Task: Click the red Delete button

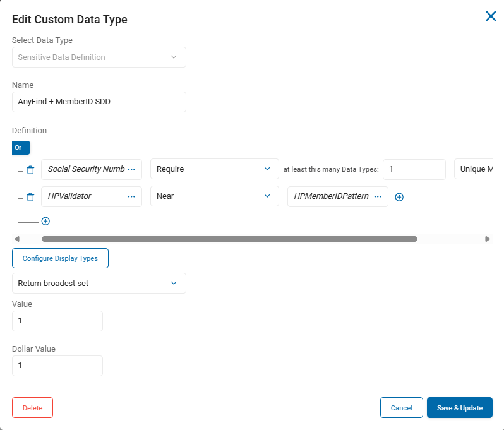Action: [x=32, y=408]
